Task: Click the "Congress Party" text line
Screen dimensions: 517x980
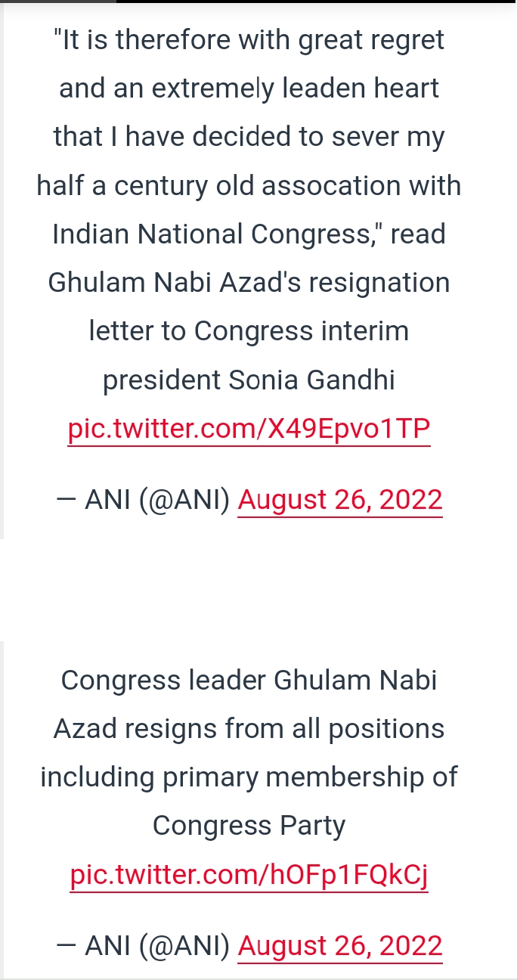Action: [249, 825]
